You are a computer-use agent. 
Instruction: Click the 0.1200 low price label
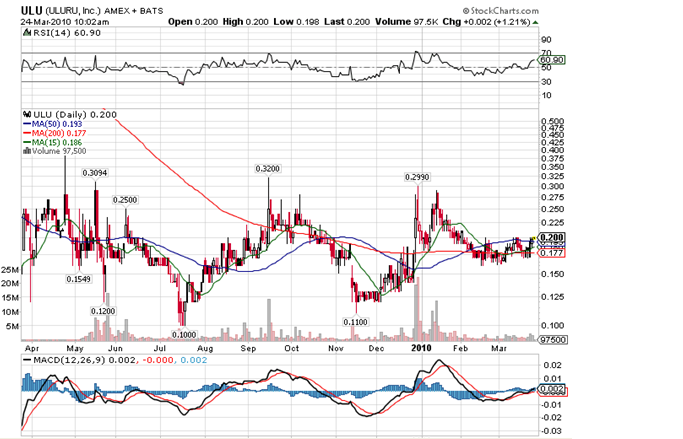[103, 311]
